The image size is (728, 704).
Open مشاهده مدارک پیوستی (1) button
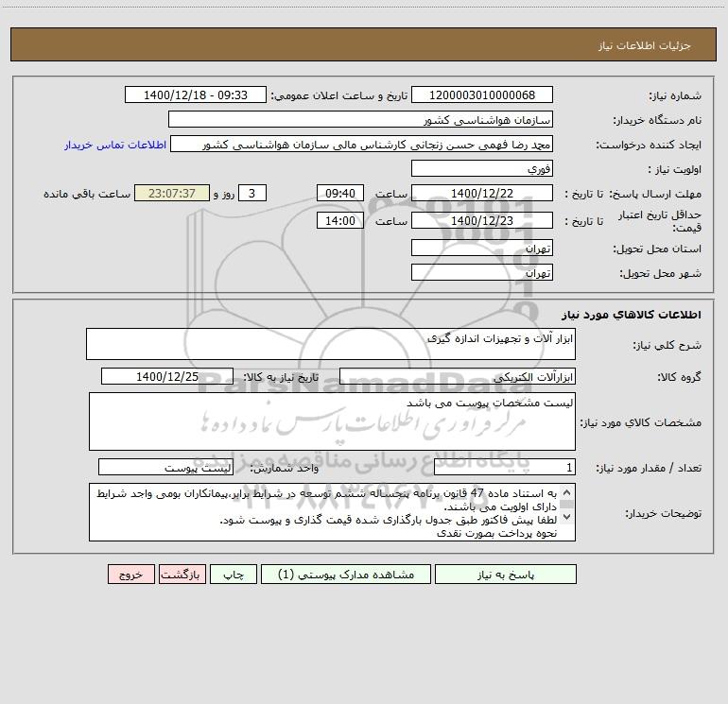coord(346,575)
